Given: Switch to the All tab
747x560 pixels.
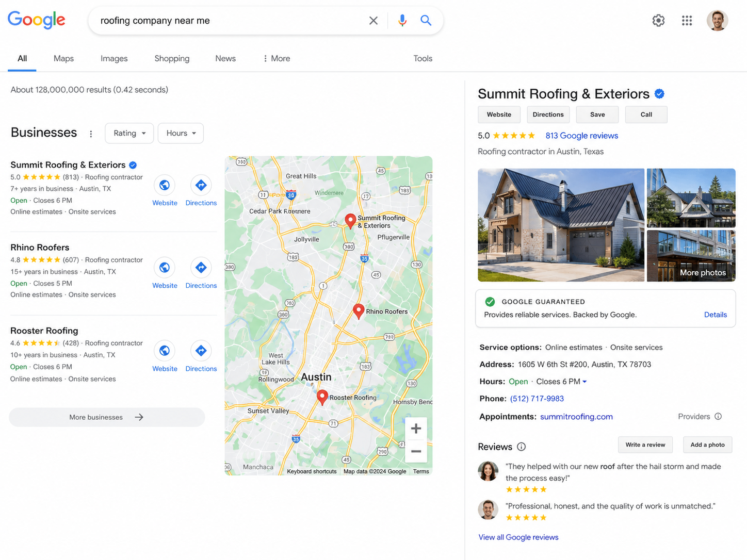Looking at the screenshot, I should (x=22, y=58).
